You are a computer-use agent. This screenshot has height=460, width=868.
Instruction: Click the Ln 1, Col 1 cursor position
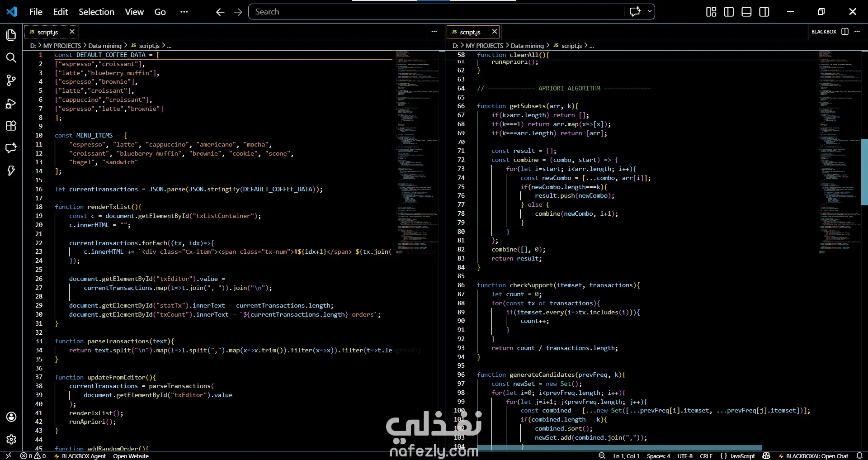coord(626,455)
